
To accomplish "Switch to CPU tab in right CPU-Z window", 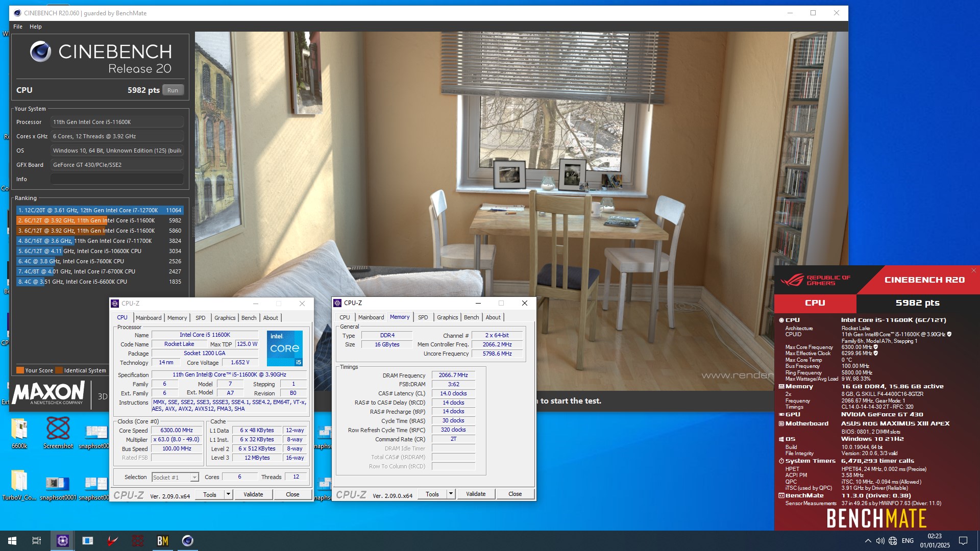I will (345, 317).
